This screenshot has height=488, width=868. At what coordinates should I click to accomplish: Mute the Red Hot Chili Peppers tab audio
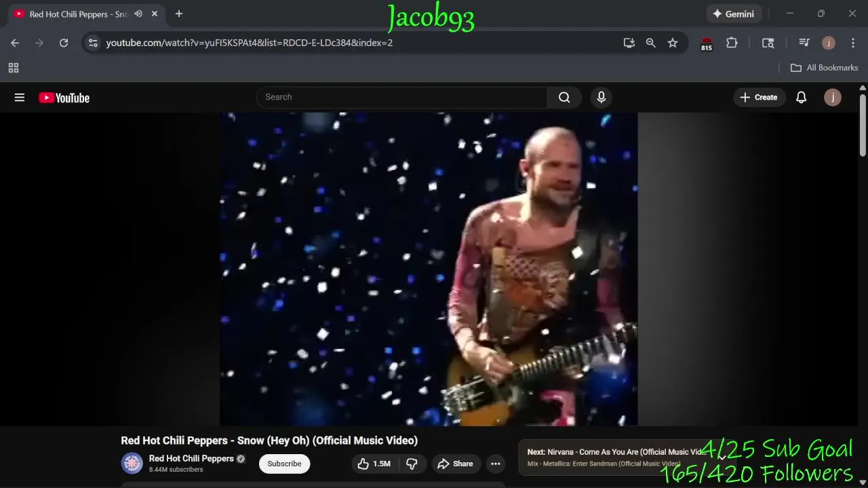point(138,14)
